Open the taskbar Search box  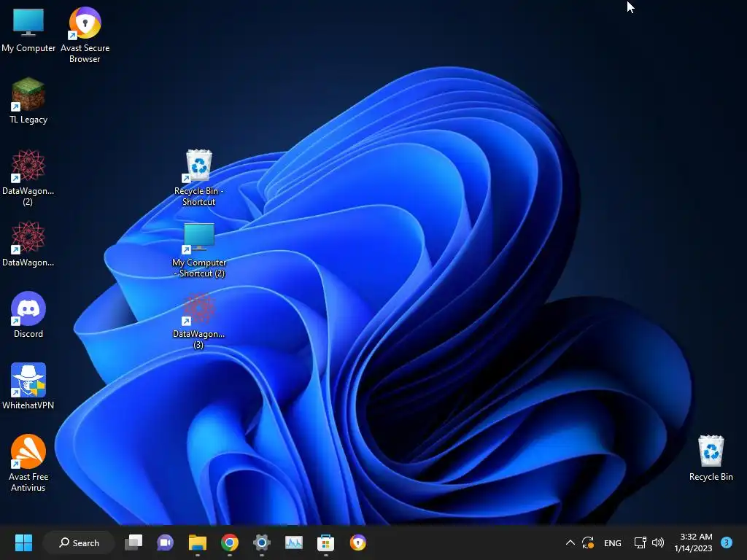pyautogui.click(x=79, y=542)
